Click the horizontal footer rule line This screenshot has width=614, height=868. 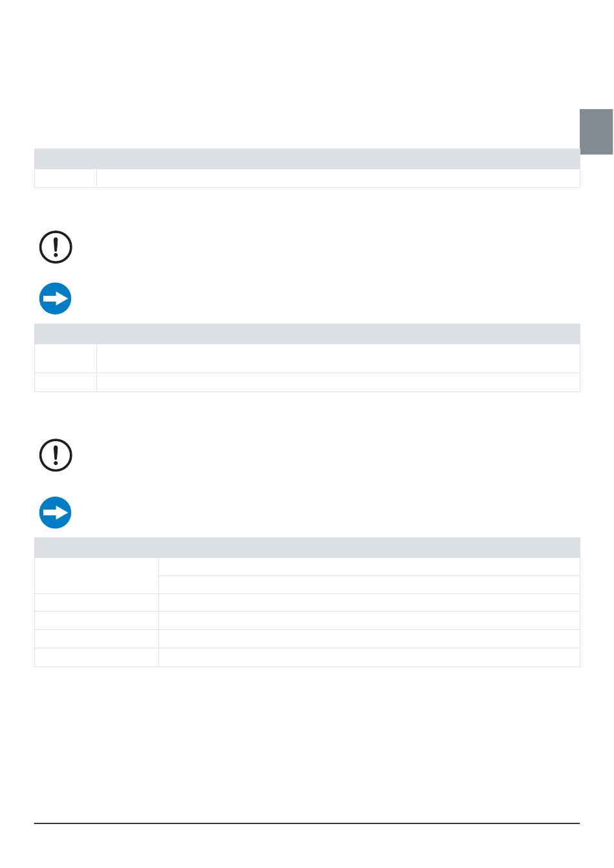click(x=307, y=823)
